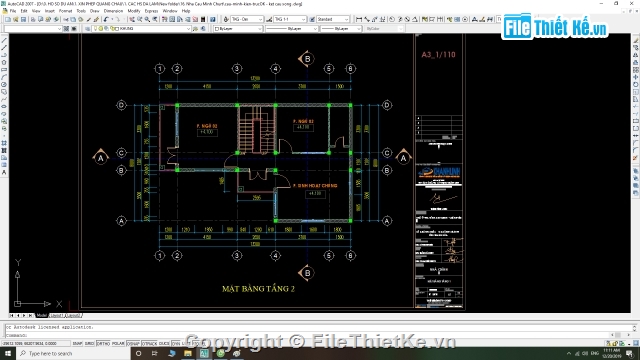Toggle POLAR tracking button in the status bar
This screenshot has height=360, width=640.
pos(118,344)
